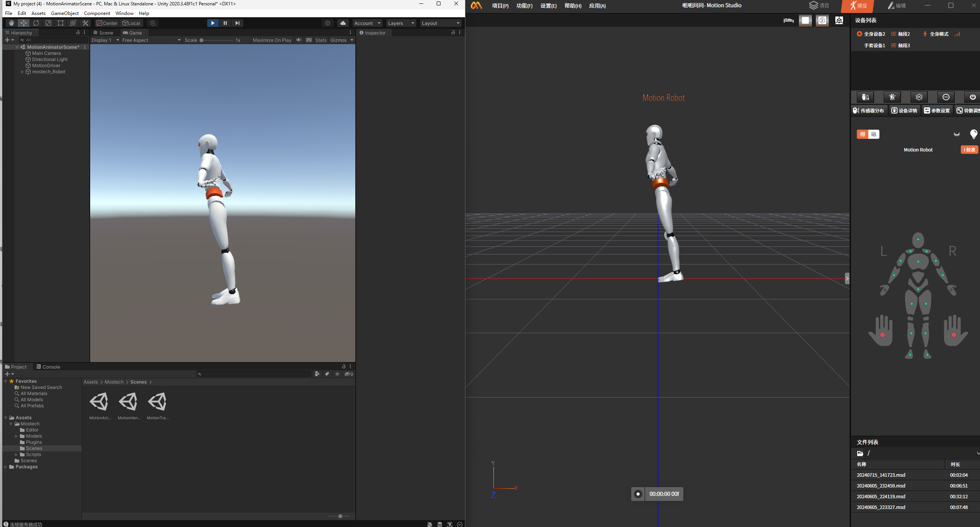Open the 参数设置 parameters button
Screen dimensions: 980x527
click(937, 110)
